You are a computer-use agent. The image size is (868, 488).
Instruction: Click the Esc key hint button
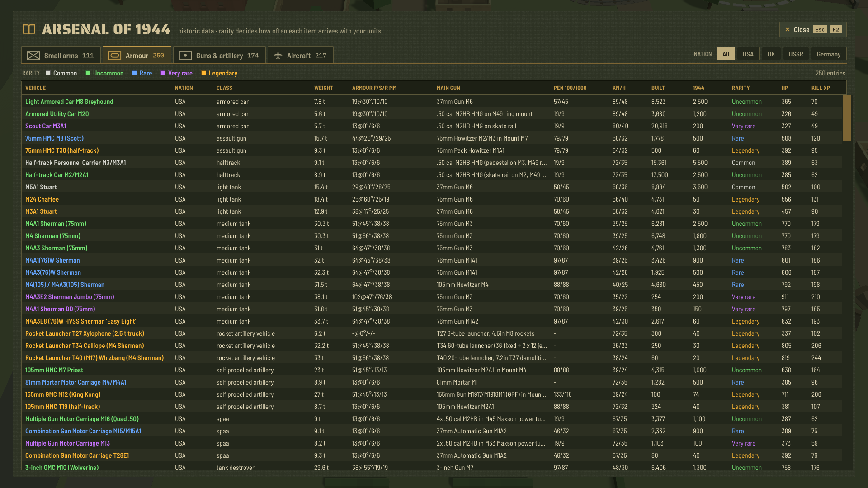tap(820, 29)
